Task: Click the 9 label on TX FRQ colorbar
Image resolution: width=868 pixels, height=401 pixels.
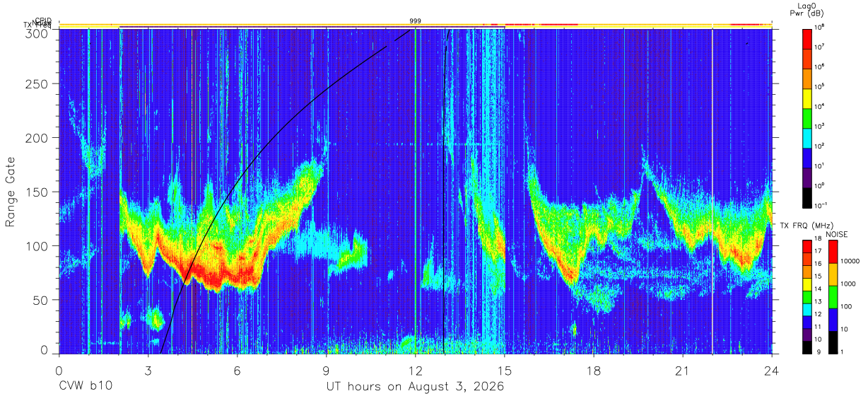Action: pos(817,351)
